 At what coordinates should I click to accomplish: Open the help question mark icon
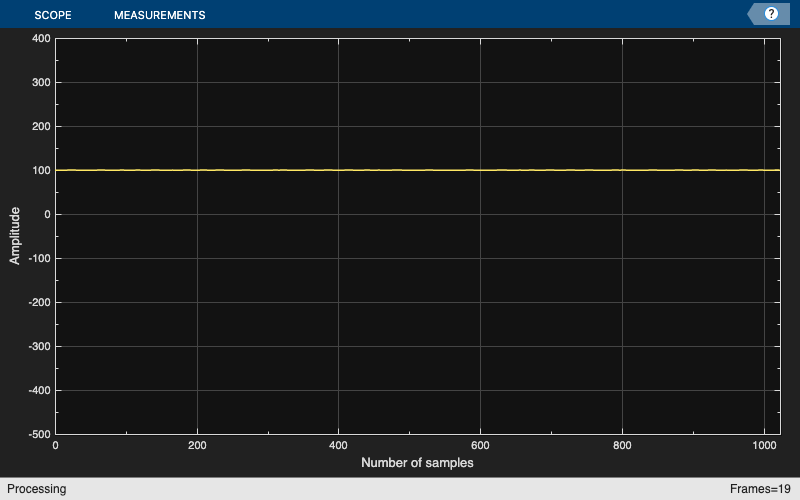(770, 14)
